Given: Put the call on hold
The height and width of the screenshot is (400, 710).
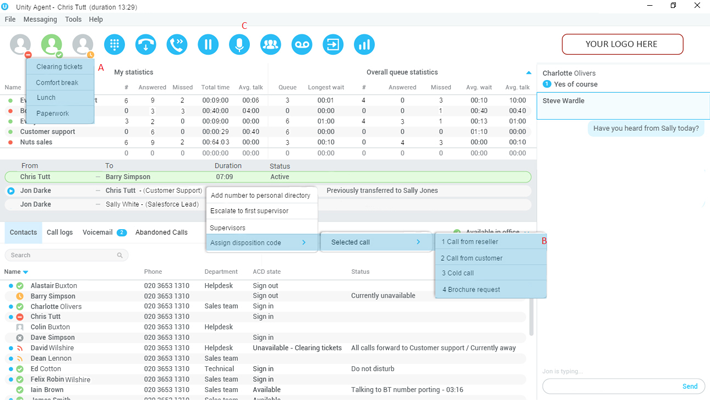Looking at the screenshot, I should [x=208, y=44].
